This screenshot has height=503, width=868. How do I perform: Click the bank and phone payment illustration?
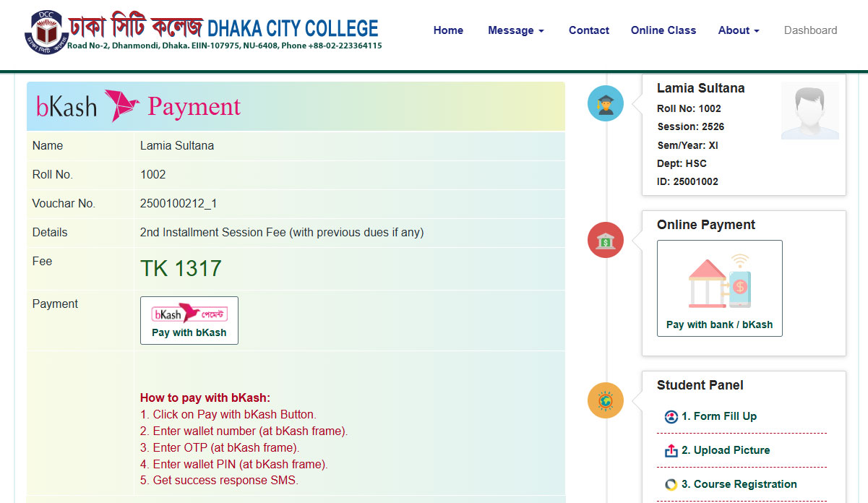point(719,281)
